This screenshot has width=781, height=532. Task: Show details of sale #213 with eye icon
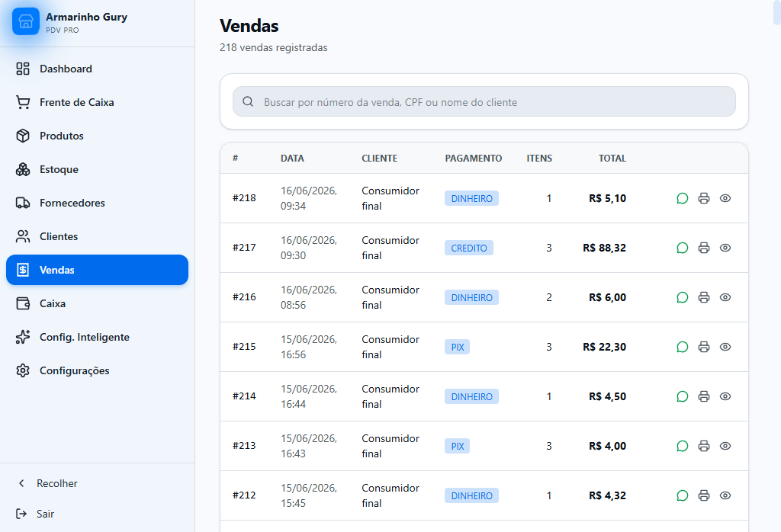725,446
